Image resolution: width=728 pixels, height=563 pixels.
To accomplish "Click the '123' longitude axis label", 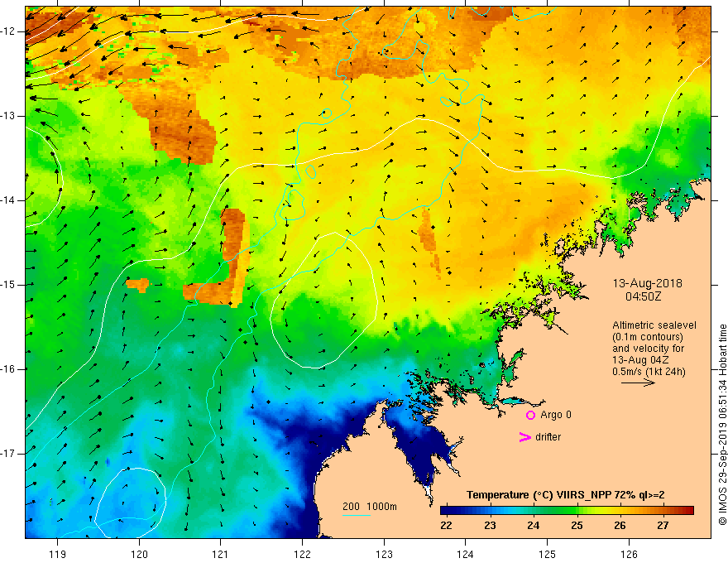I will point(384,554).
